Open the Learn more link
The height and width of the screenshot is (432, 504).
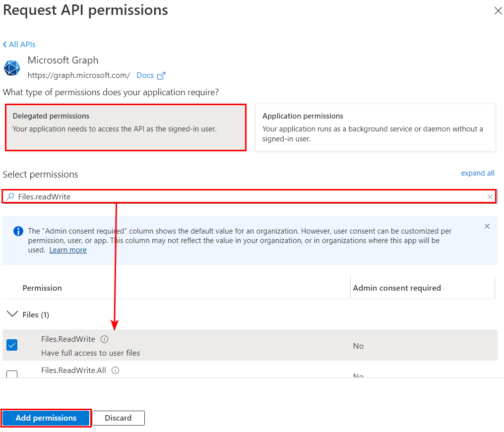pos(68,250)
